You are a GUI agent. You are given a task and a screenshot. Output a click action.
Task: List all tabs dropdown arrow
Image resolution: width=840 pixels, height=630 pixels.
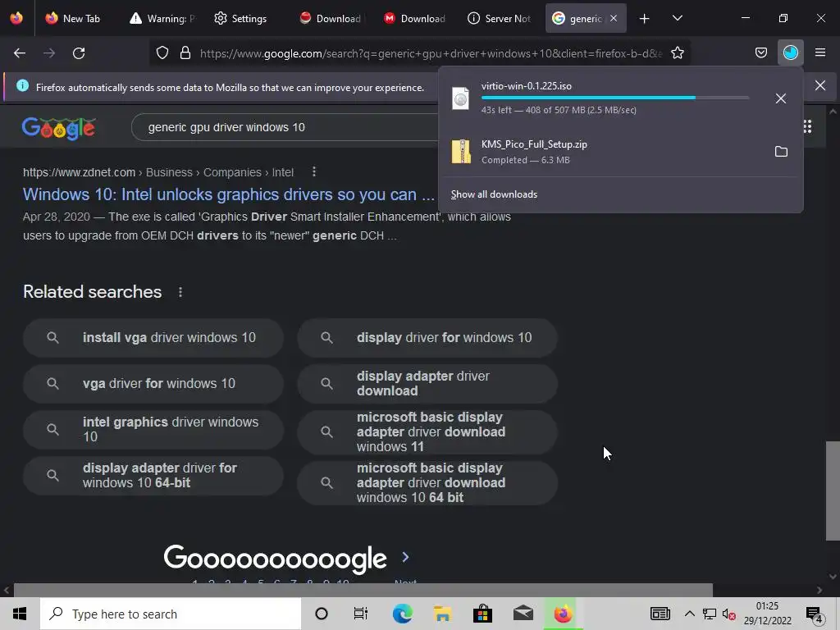pos(677,18)
